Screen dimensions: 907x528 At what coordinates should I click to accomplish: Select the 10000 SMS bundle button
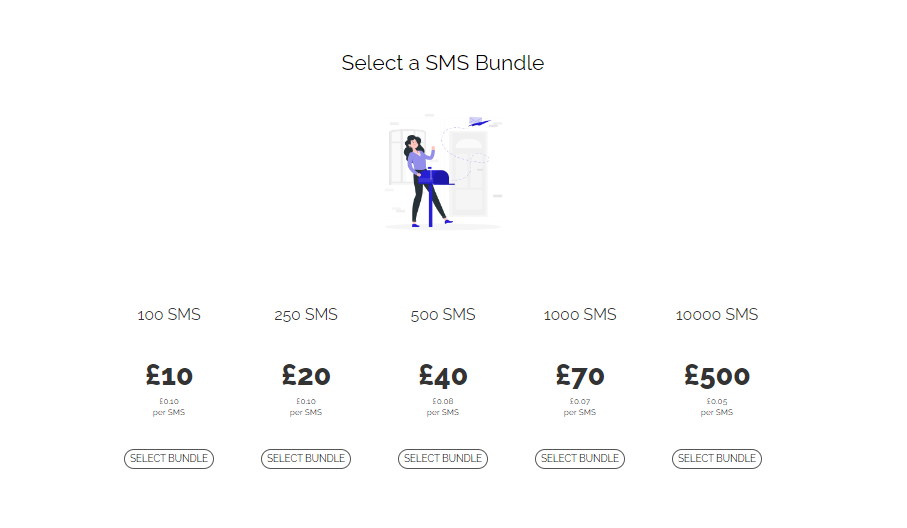click(717, 459)
